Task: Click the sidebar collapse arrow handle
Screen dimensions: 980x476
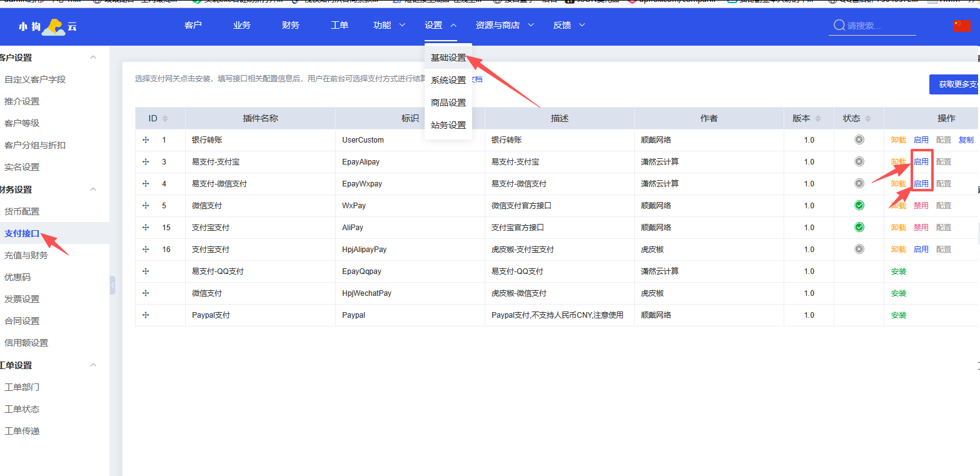Action: click(113, 285)
